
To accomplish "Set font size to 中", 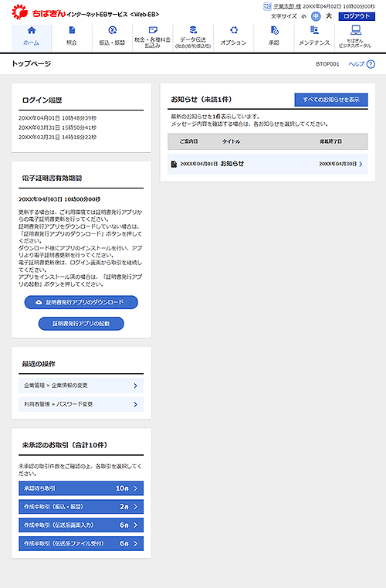I will tap(316, 16).
